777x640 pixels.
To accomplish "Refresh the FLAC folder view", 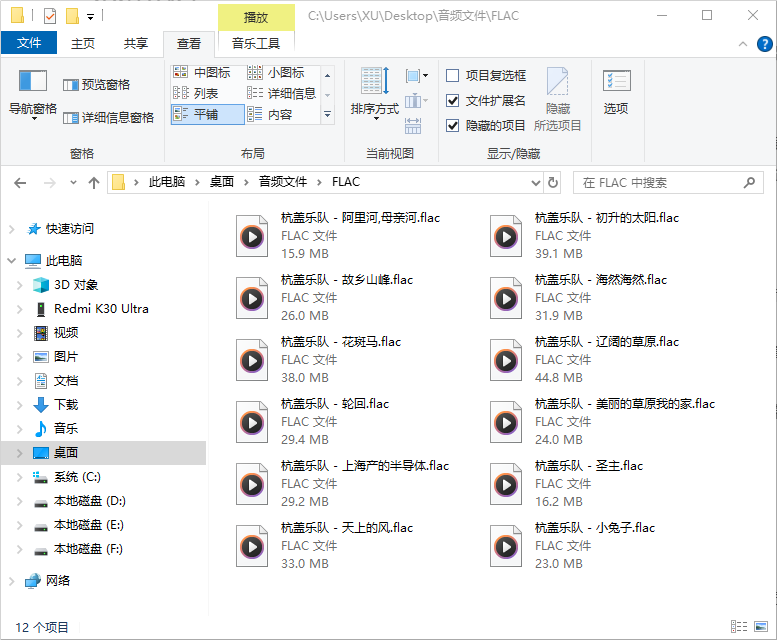I will coord(553,183).
